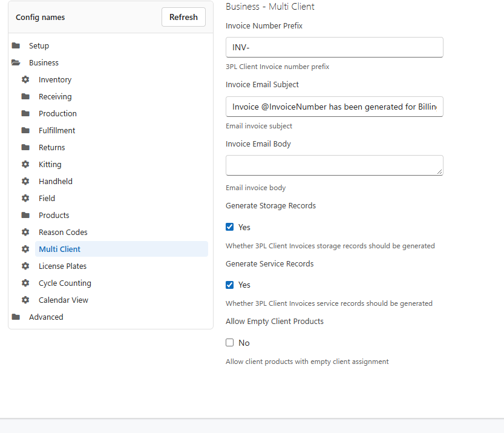
Task: Click the gear icon beside Reason Codes
Action: pyautogui.click(x=25, y=232)
